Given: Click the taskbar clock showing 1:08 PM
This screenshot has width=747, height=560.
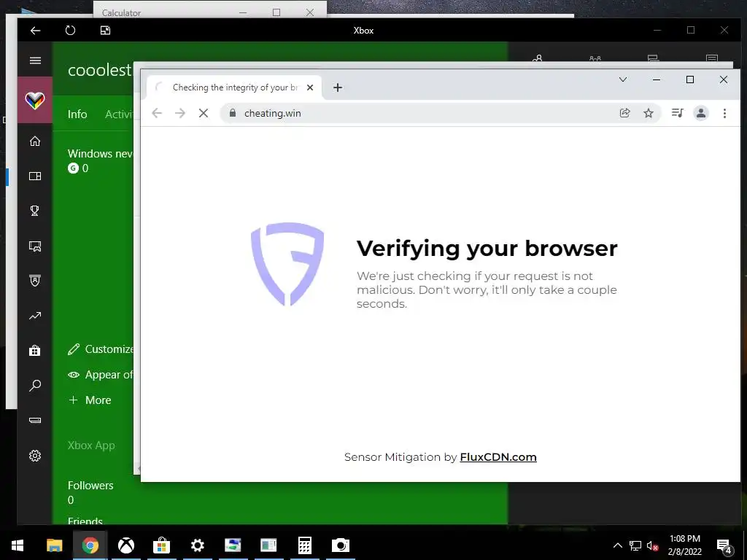Looking at the screenshot, I should click(x=684, y=545).
